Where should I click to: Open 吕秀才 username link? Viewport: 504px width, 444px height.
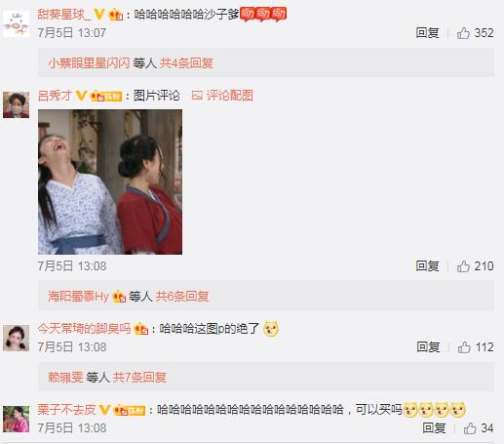click(x=55, y=96)
